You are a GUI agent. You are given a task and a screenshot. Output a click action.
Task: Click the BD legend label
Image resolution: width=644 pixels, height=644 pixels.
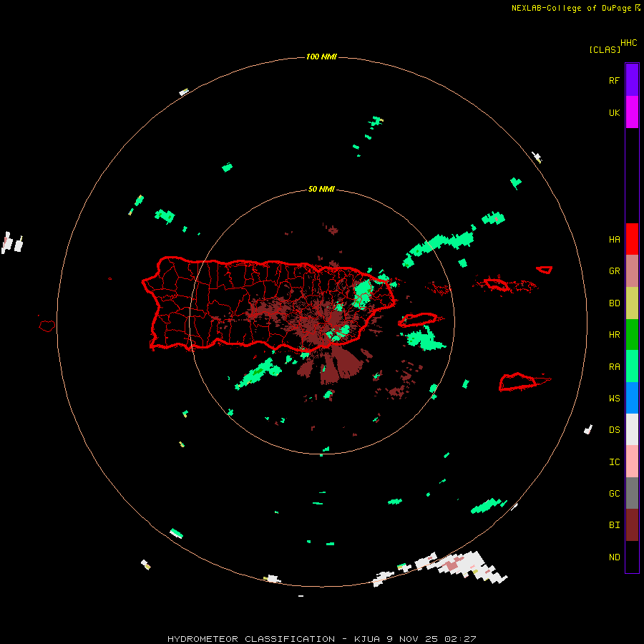[x=614, y=303]
